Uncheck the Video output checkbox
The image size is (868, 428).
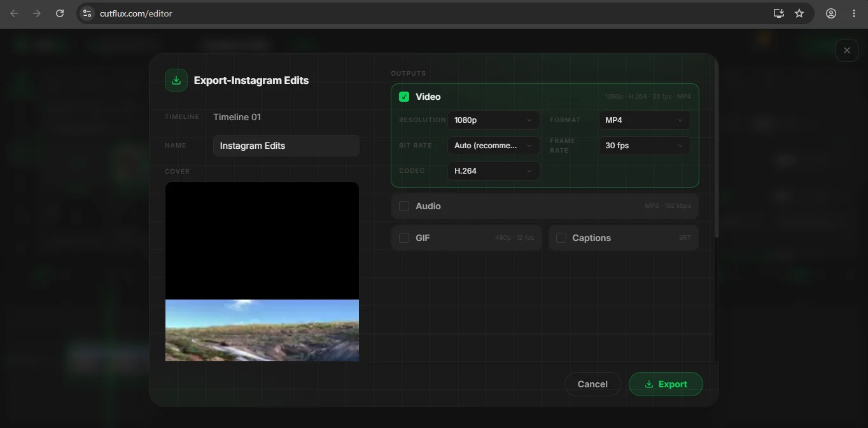404,97
